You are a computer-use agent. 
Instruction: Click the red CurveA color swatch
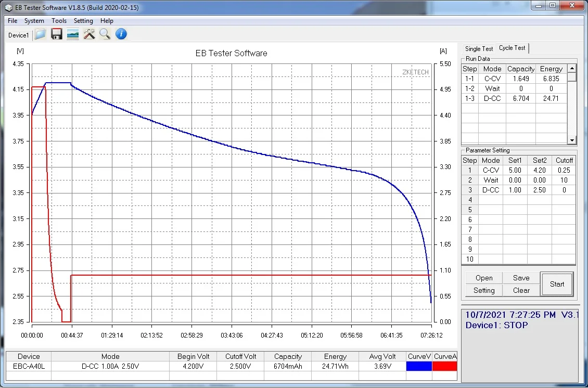445,366
